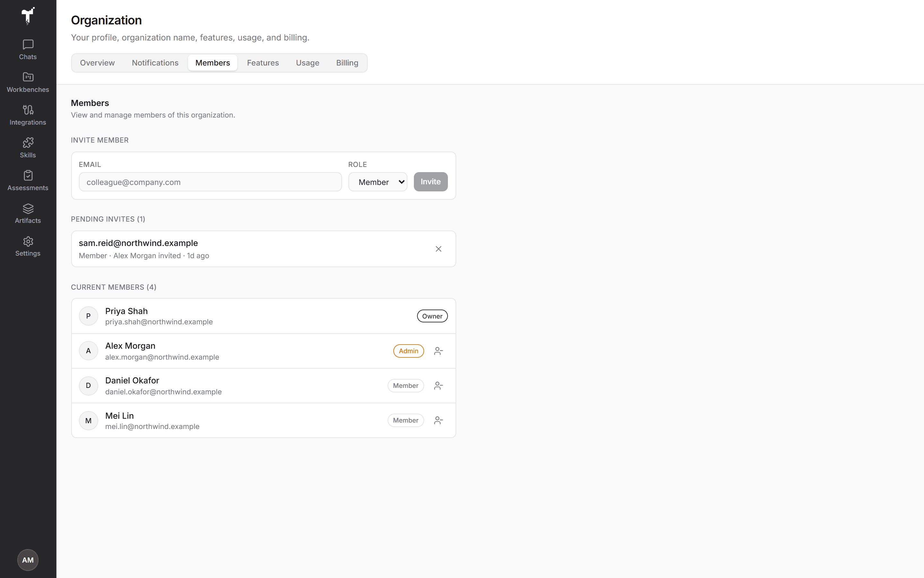This screenshot has width=924, height=578.
Task: Click the Pending Invites (1) heading
Action: (108, 219)
